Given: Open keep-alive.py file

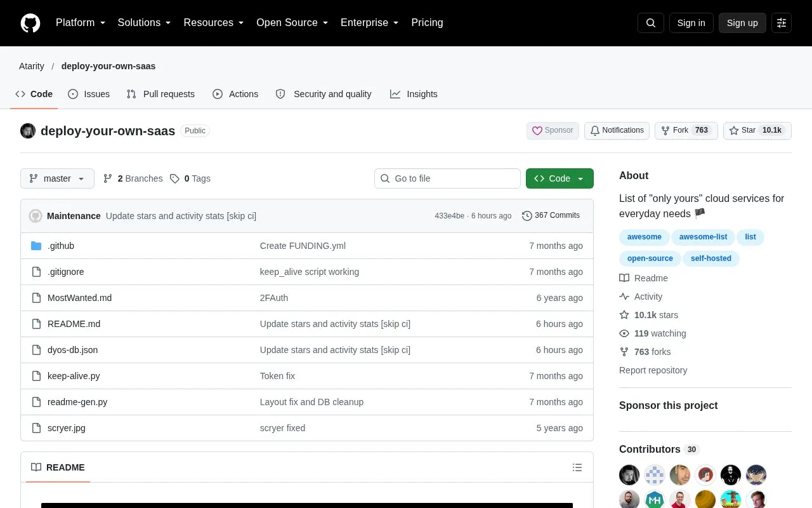Looking at the screenshot, I should [x=74, y=376].
